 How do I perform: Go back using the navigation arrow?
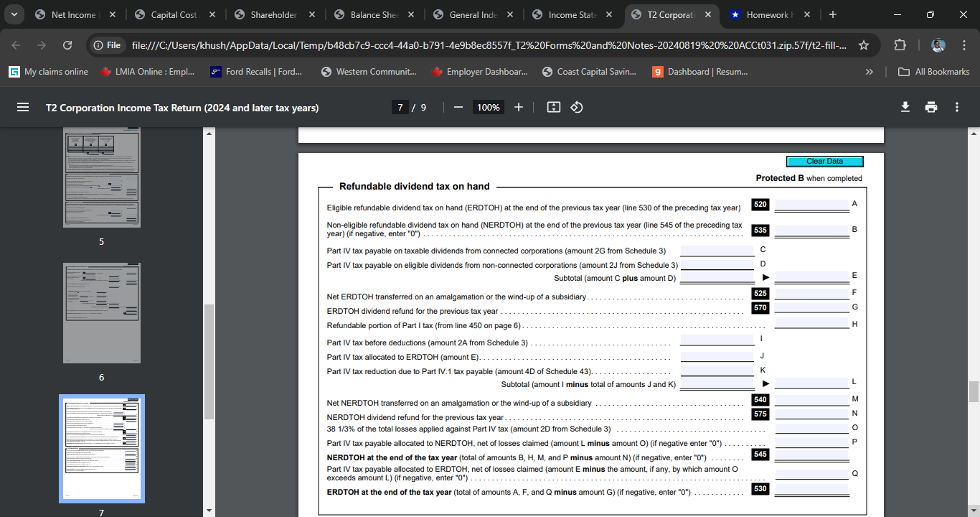point(15,45)
